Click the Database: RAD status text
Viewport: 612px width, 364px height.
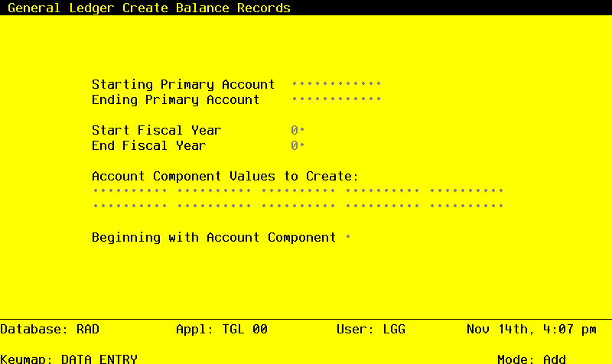click(x=50, y=329)
